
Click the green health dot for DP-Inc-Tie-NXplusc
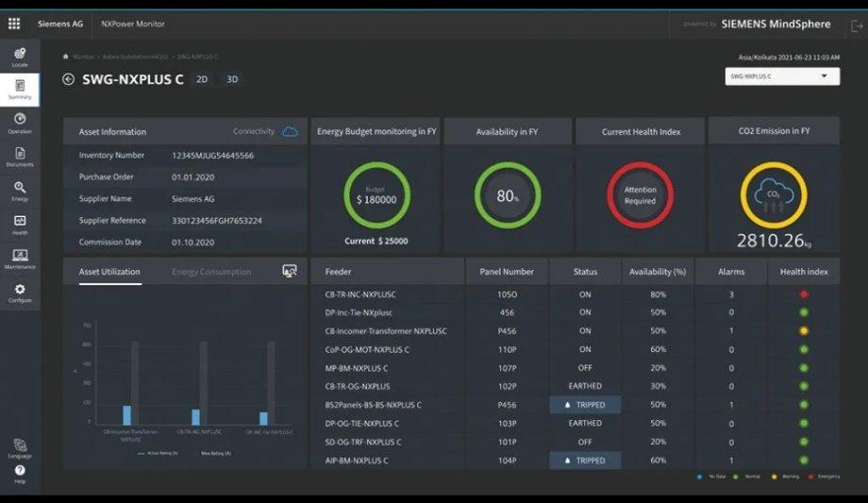click(x=804, y=312)
